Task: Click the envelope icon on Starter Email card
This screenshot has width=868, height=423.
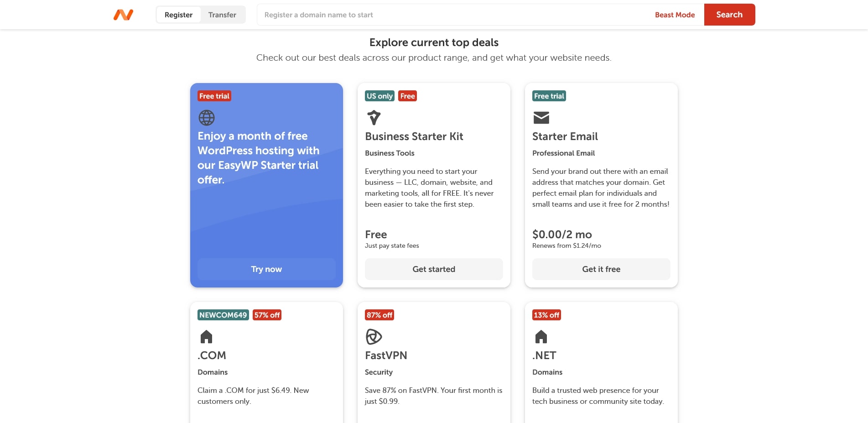Action: click(541, 117)
